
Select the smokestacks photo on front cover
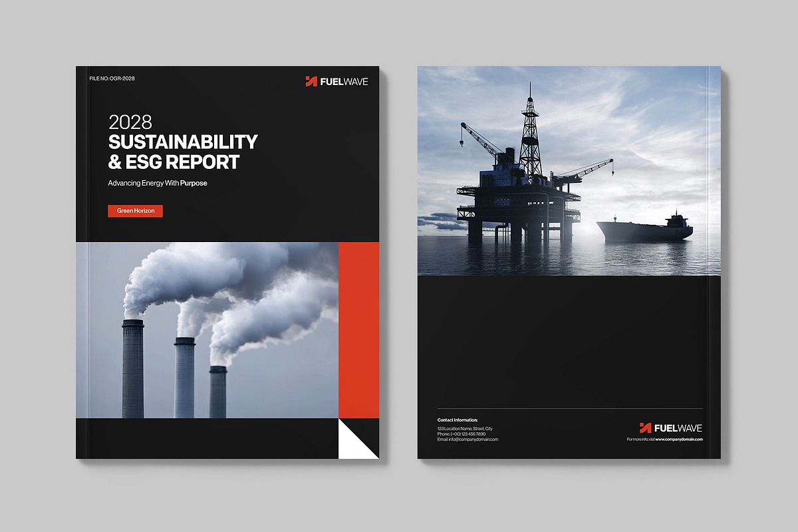point(207,330)
